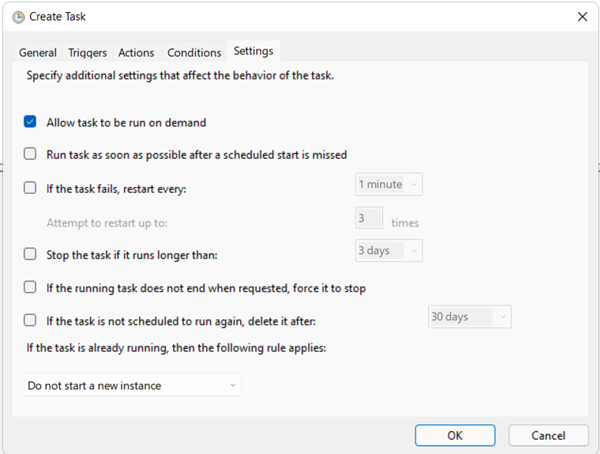Viewport: 600px width, 454px height.
Task: Expand Do not start a new instance dropdown
Action: (132, 385)
